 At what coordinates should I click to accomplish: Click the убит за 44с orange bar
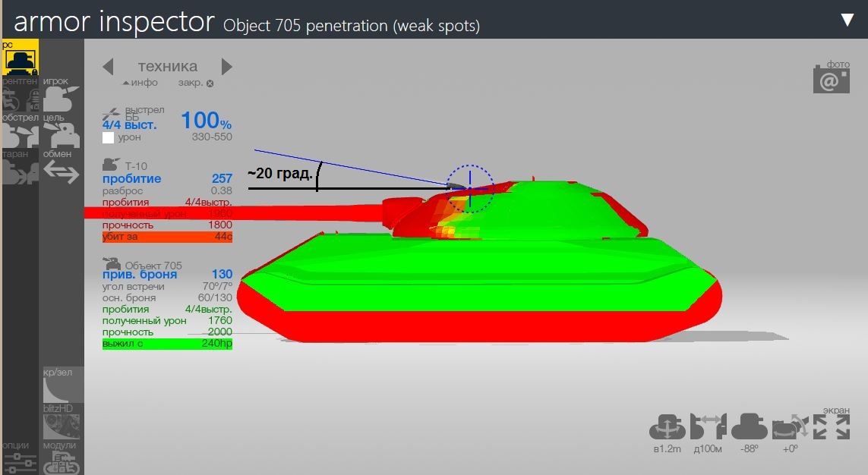[x=167, y=237]
